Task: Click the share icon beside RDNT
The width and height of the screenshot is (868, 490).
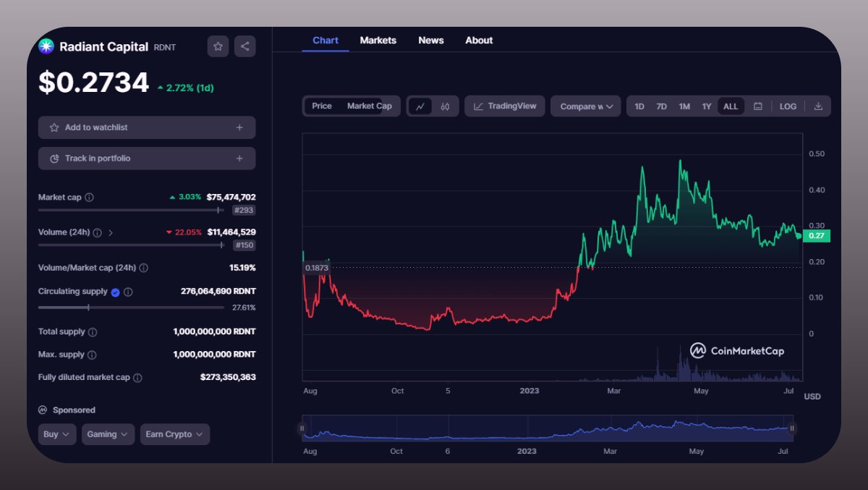Action: pos(244,46)
